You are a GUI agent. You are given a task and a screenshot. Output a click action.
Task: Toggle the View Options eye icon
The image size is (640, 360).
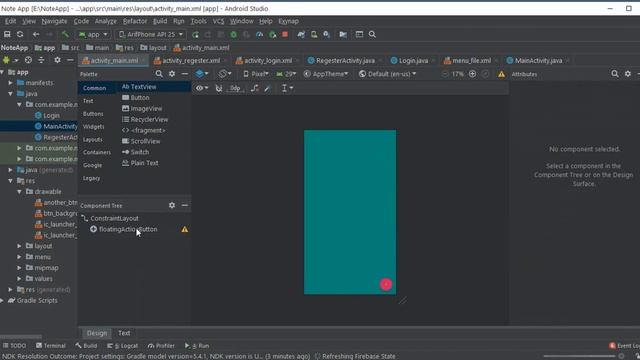pos(202,88)
